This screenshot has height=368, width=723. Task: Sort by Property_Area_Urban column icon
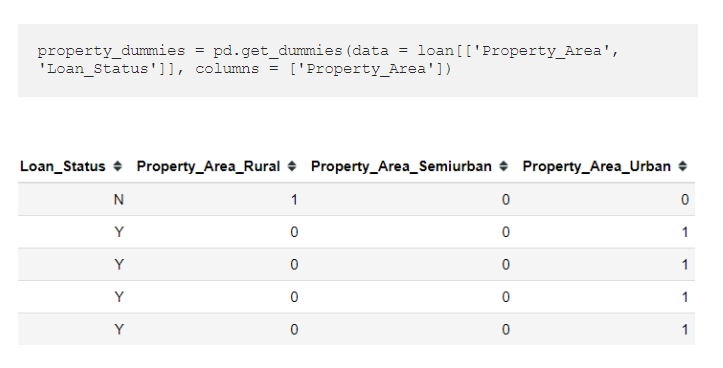683,166
